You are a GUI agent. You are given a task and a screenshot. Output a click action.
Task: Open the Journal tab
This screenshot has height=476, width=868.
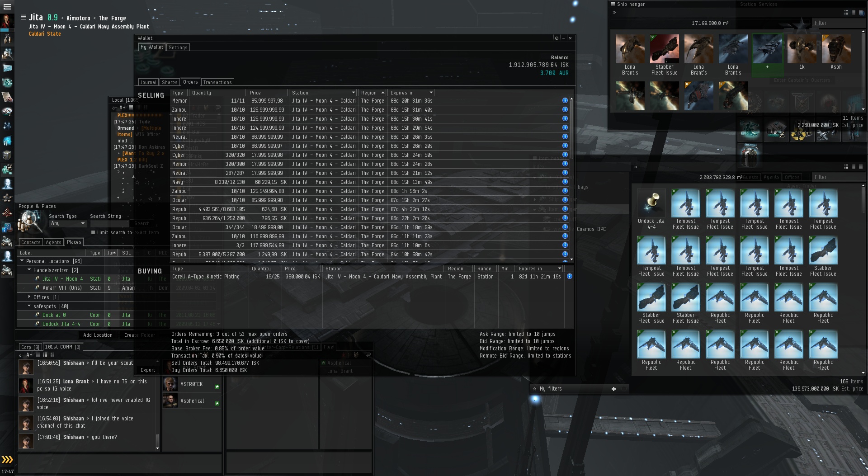[x=148, y=82]
